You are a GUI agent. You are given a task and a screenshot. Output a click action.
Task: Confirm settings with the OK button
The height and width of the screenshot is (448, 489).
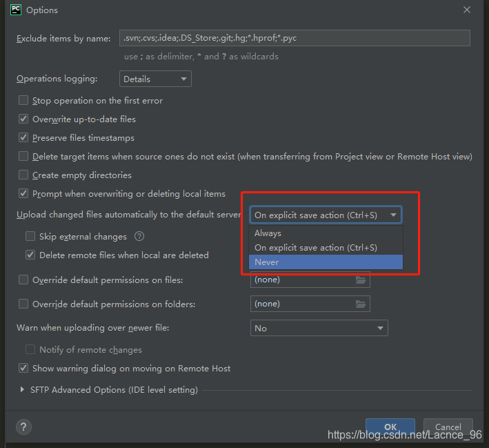coord(390,427)
